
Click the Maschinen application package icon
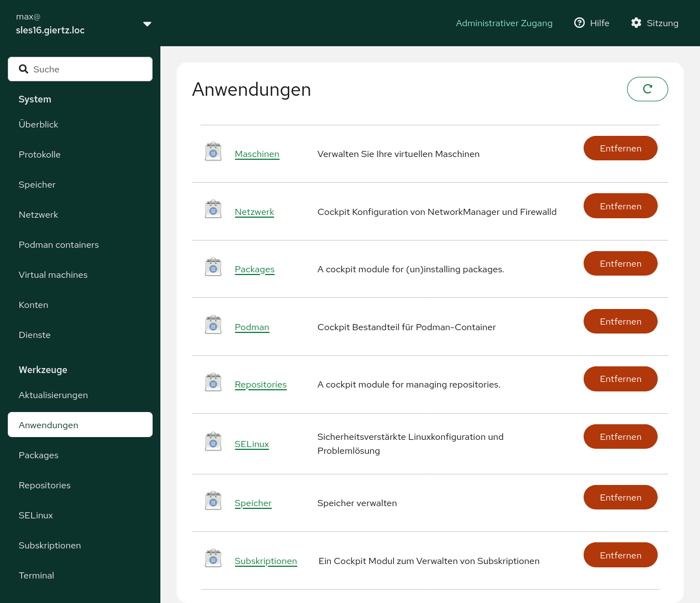tap(213, 152)
